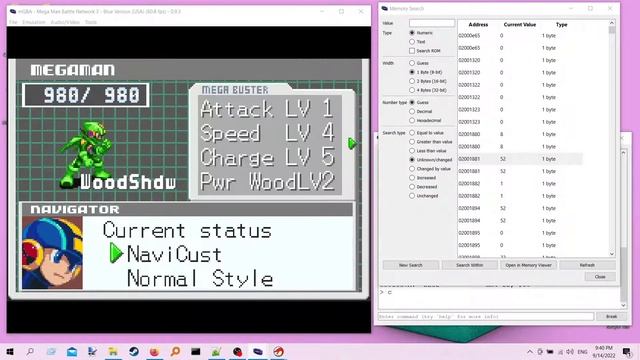The width and height of the screenshot is (640, 360).
Task: Click the ENG language indicator
Action: pos(582,351)
